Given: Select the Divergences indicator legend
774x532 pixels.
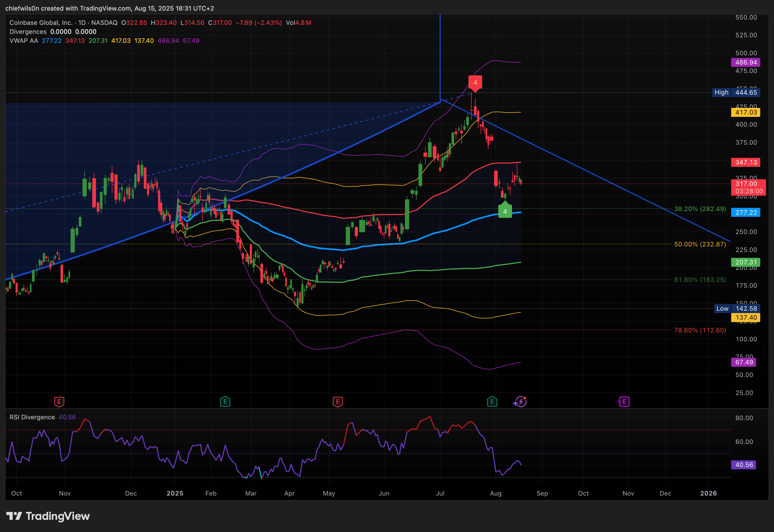Looking at the screenshot, I should coord(28,32).
